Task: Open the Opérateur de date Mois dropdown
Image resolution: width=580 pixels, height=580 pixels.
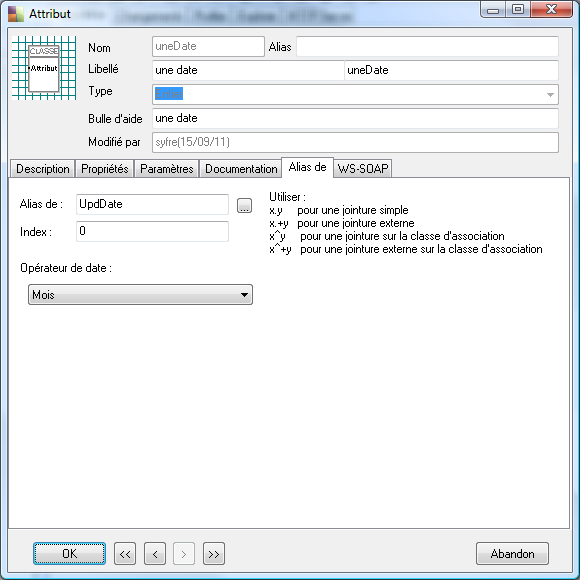Action: point(141,295)
